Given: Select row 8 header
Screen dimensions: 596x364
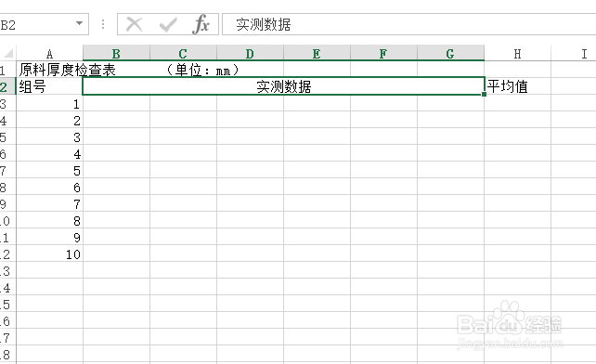Looking at the screenshot, I should (7, 187).
